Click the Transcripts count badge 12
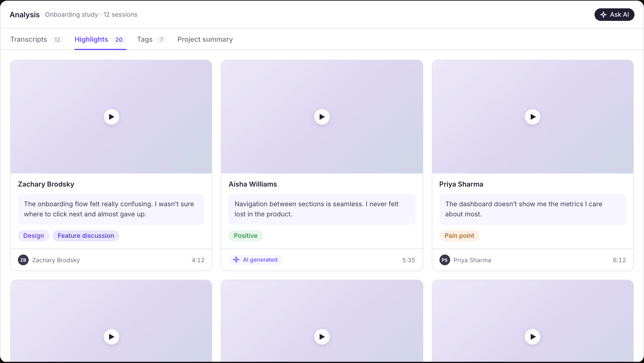The image size is (644, 363). 57,40
